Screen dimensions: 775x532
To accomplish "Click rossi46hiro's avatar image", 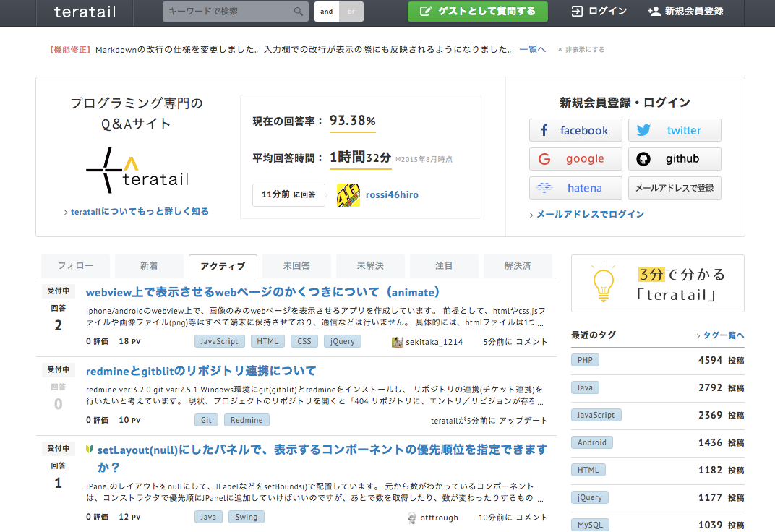I will (x=348, y=194).
